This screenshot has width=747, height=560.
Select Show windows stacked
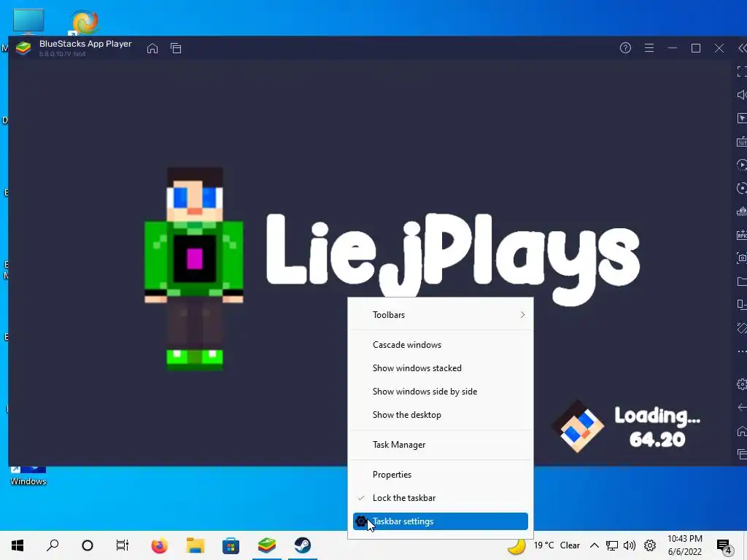coord(440,368)
